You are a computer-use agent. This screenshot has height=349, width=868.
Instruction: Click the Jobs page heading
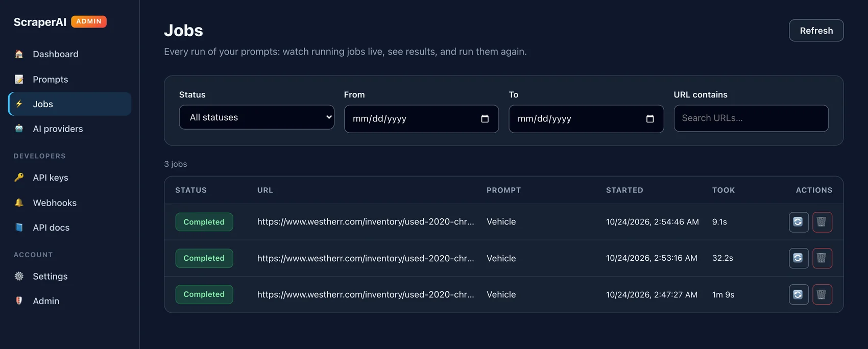[x=183, y=31]
